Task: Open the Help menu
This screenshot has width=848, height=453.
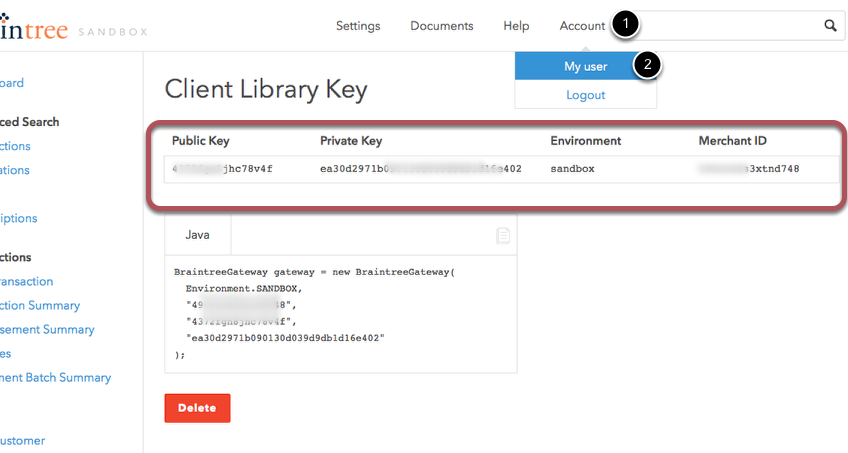Action: (x=516, y=26)
